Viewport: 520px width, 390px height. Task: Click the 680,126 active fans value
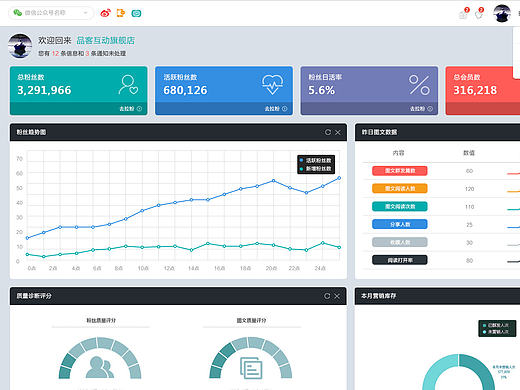185,90
